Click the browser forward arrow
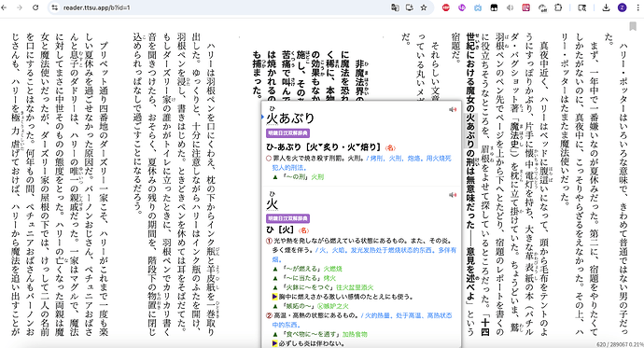The image size is (644, 348). click(x=20, y=7)
